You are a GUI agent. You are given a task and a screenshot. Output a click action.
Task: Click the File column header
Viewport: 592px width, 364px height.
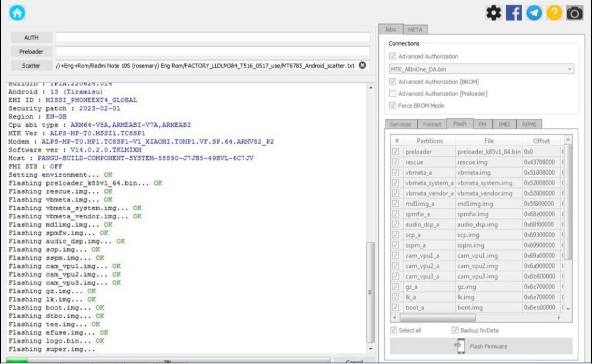pyautogui.click(x=489, y=141)
